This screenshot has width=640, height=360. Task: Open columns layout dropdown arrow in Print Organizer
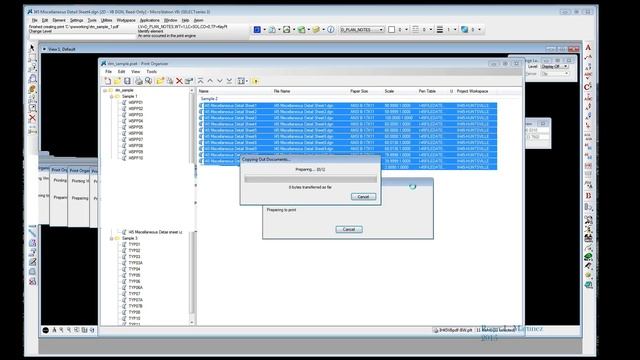pyautogui.click(x=247, y=81)
